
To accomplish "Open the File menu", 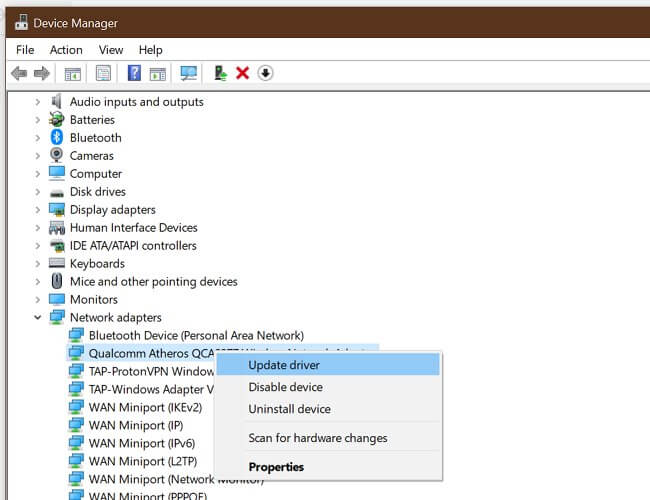I will [25, 50].
